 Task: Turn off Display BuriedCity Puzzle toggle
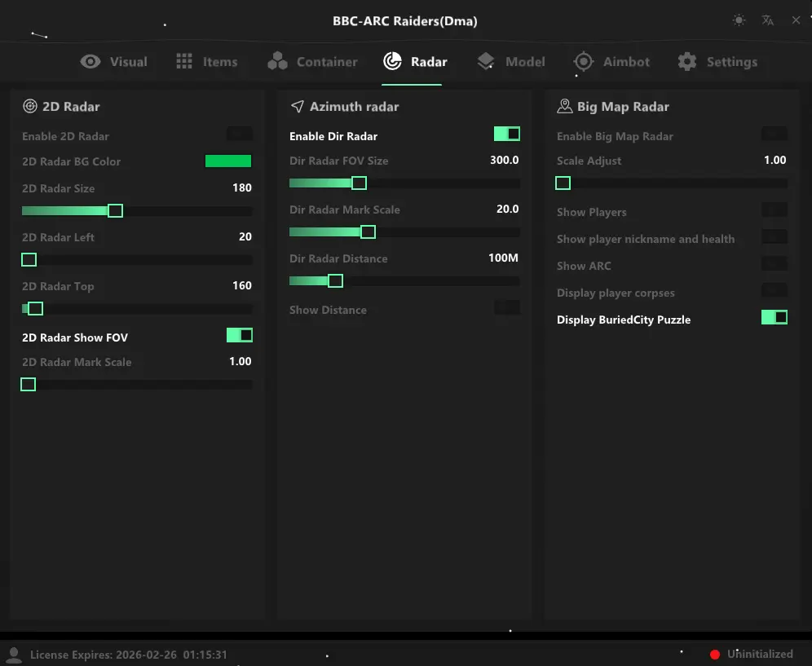coord(774,317)
